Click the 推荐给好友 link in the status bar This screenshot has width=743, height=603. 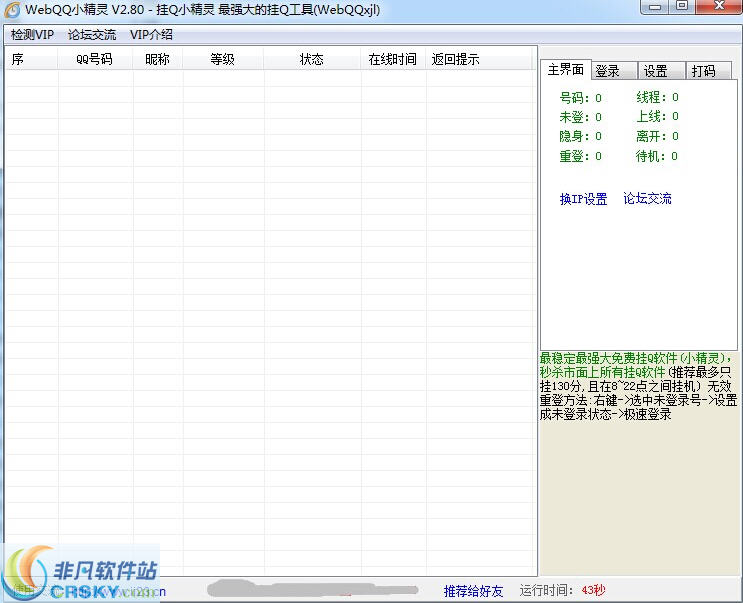(x=473, y=591)
